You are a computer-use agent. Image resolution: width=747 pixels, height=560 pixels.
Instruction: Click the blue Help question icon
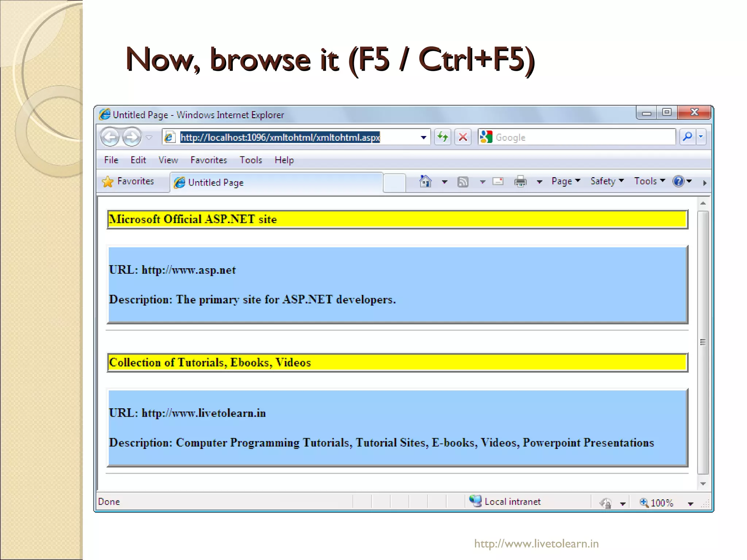[678, 181]
